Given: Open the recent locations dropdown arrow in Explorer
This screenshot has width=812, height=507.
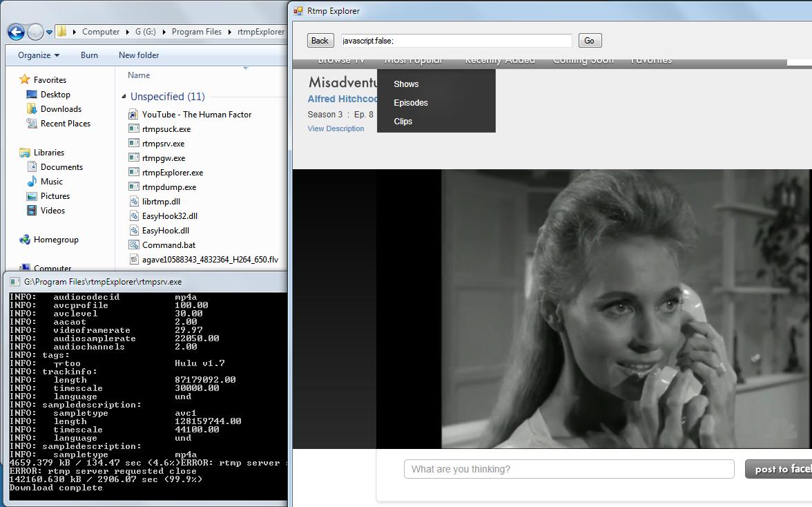Looking at the screenshot, I should (49, 32).
